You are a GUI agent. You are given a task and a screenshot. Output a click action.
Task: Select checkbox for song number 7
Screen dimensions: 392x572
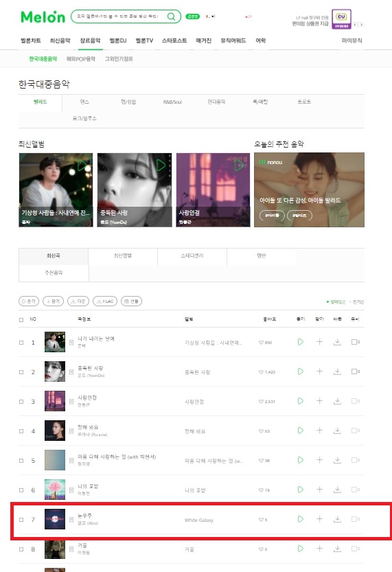(x=21, y=520)
